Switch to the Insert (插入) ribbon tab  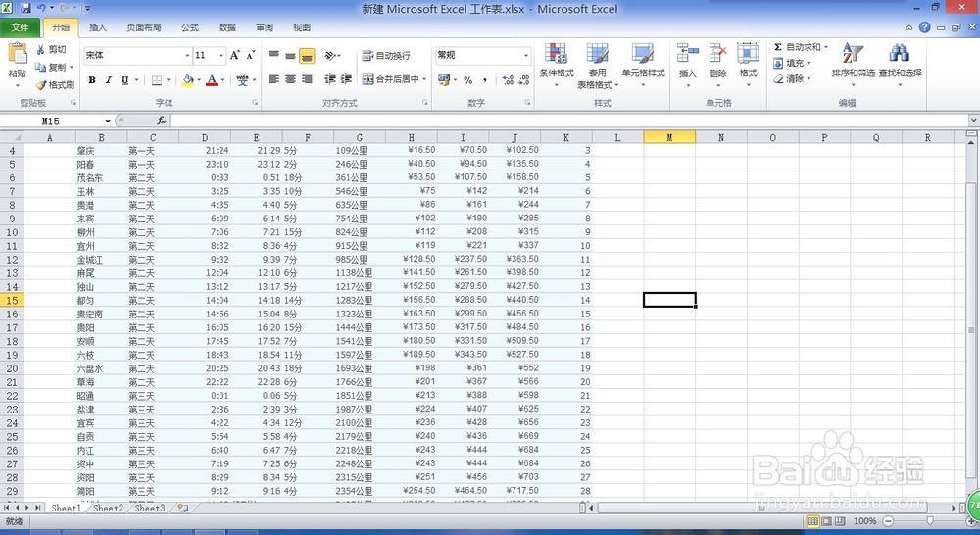tap(97, 27)
